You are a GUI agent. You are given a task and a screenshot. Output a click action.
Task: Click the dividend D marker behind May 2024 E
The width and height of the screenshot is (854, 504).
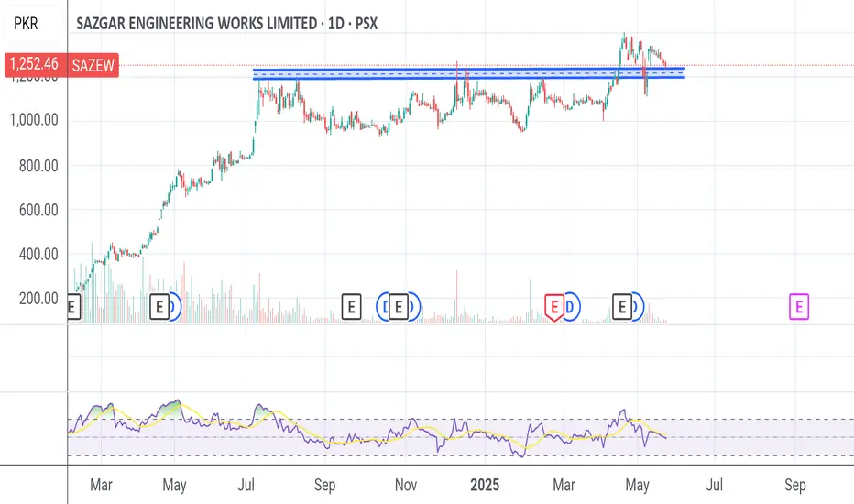pyautogui.click(x=175, y=307)
